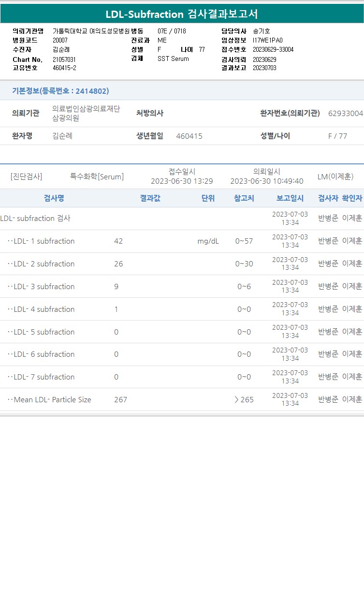
Task: Click the 단위 column header
Action: pos(208,198)
